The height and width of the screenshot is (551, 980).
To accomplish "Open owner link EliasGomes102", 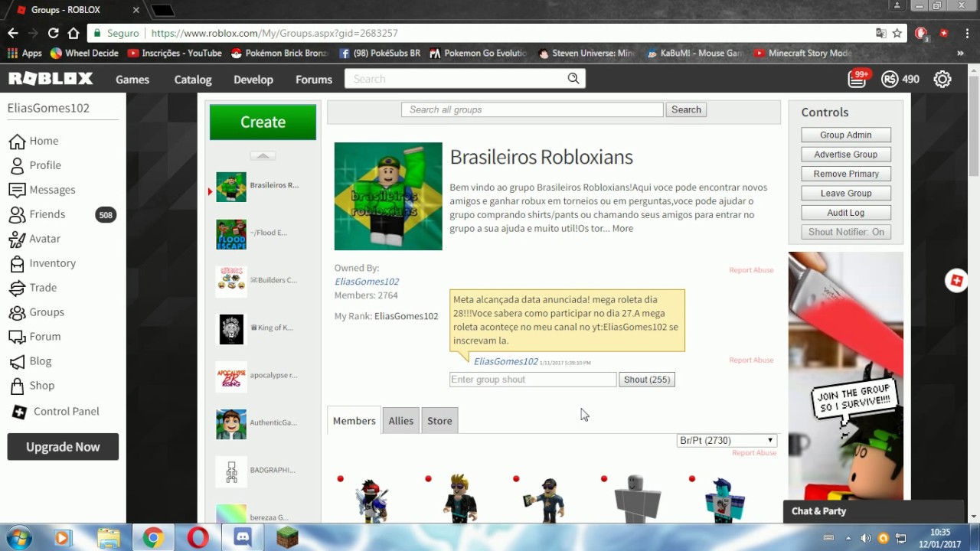I will [x=367, y=282].
